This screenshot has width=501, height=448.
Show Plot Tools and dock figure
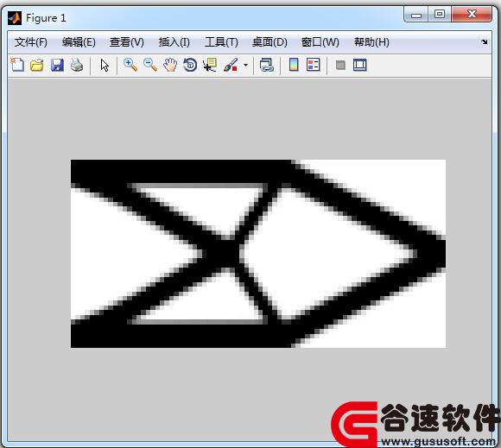(x=360, y=65)
